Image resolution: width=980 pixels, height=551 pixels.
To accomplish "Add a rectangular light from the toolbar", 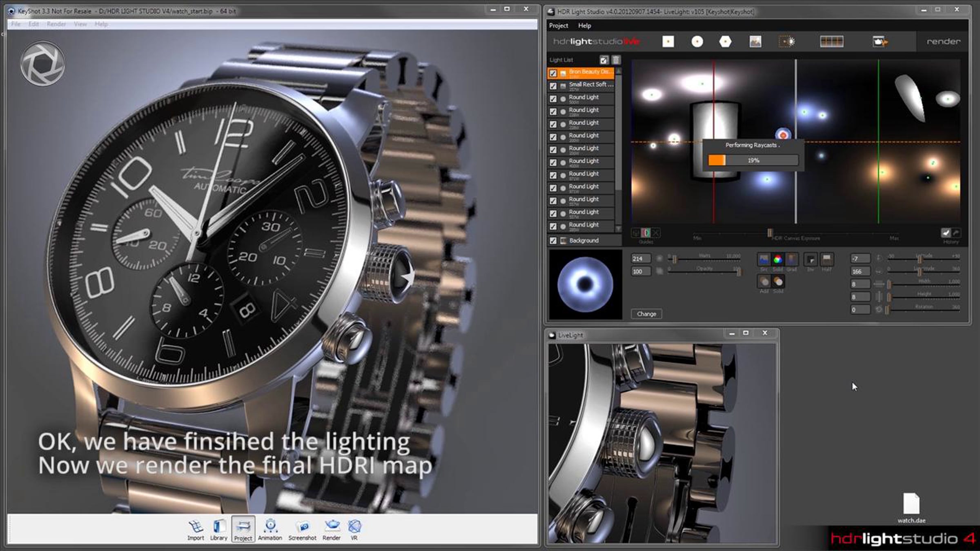I will 668,42.
